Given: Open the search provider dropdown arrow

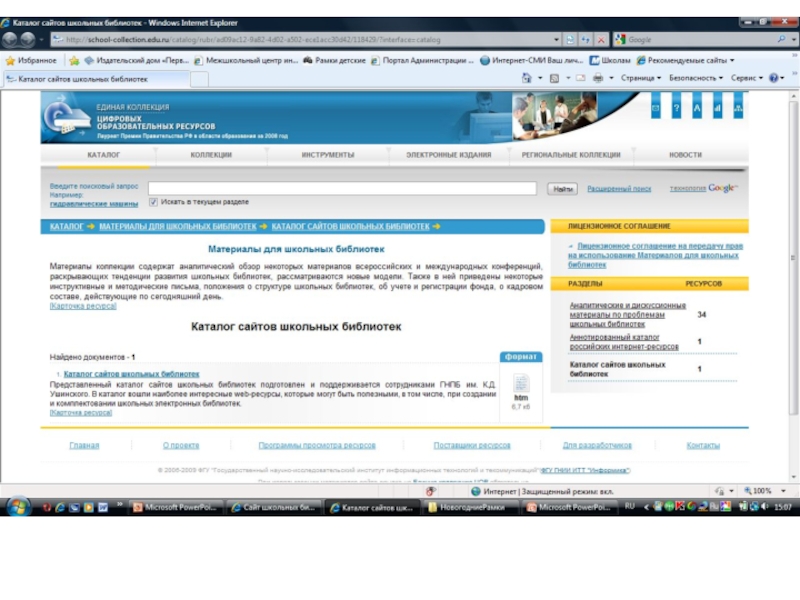Looking at the screenshot, I should (794, 39).
